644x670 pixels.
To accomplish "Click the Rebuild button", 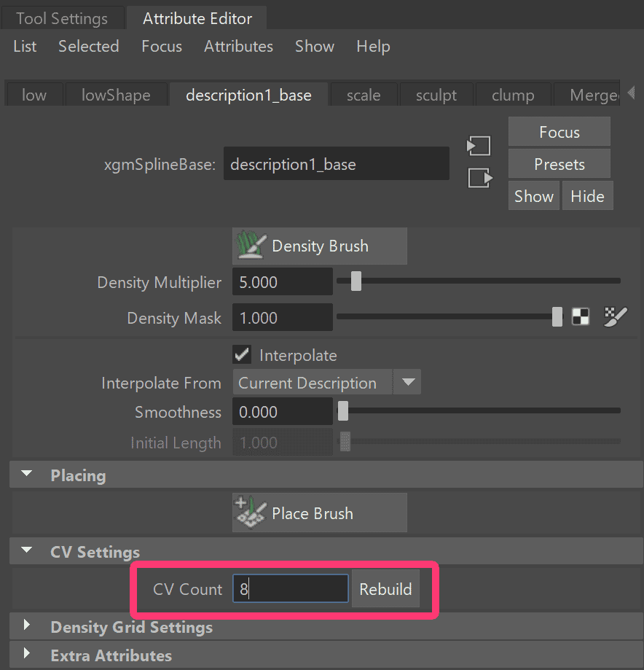I will [385, 589].
